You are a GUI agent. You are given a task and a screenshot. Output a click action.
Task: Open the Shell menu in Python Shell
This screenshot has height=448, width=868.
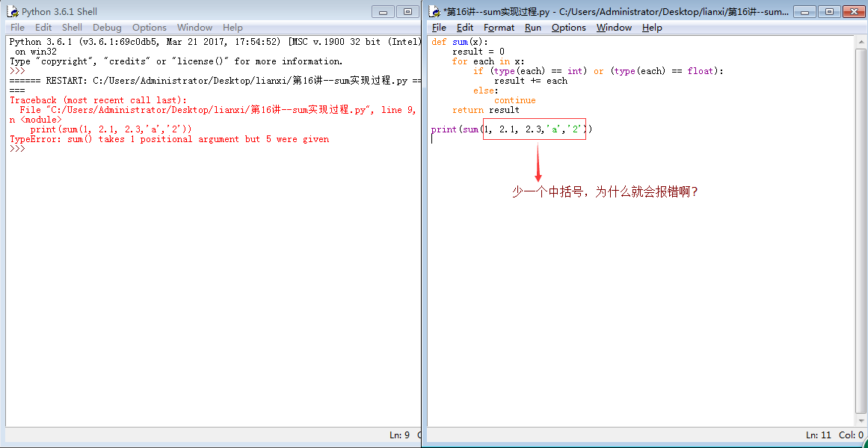coord(72,28)
